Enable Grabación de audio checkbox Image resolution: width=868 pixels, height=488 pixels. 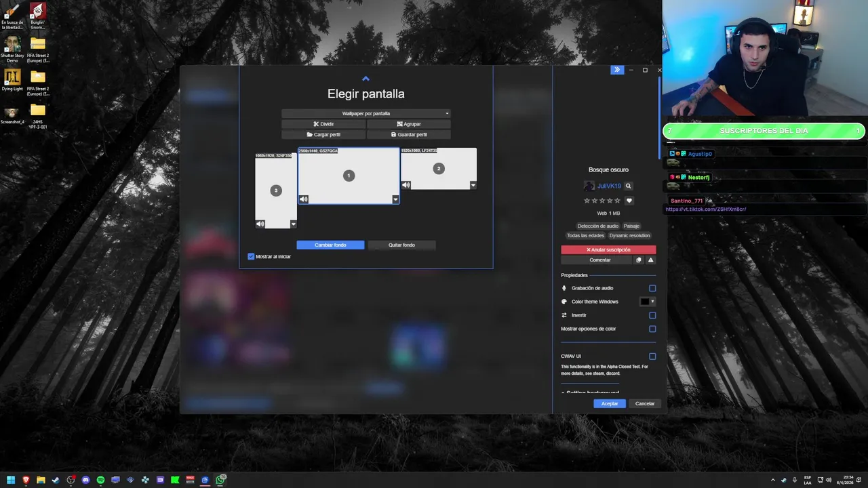point(652,288)
